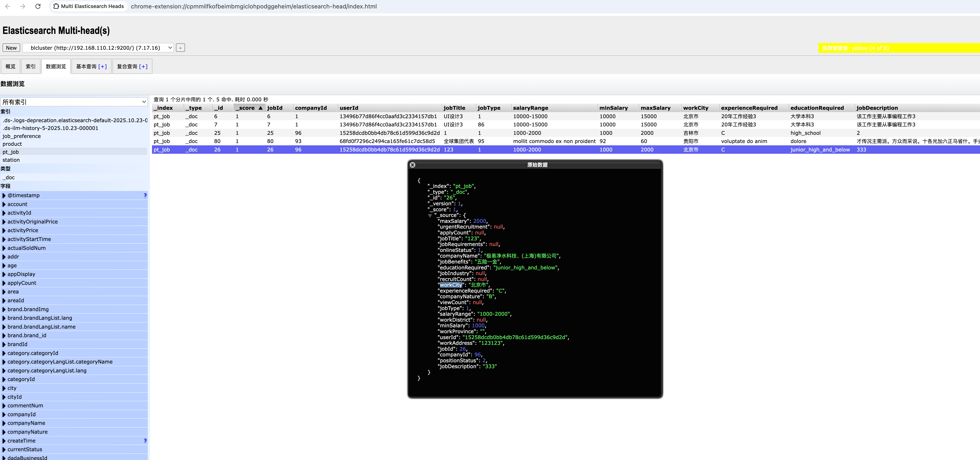This screenshot has width=980, height=460.
Task: Click the New cluster button
Action: pos(11,48)
